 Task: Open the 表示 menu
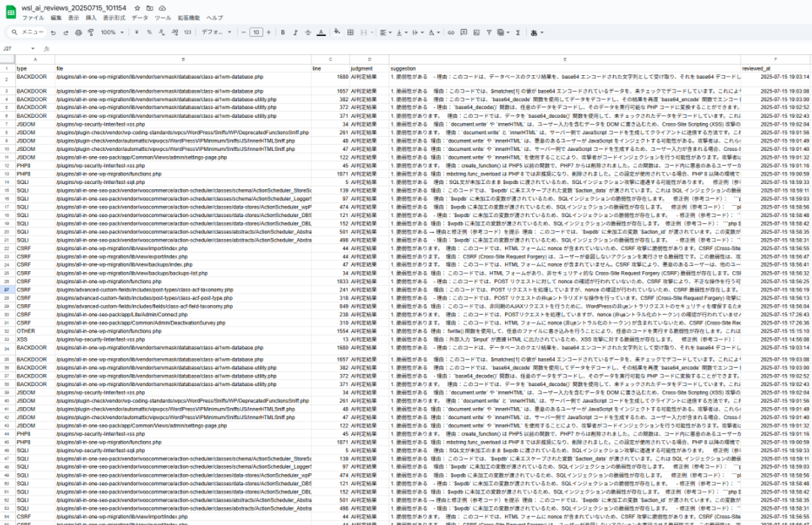tap(74, 18)
